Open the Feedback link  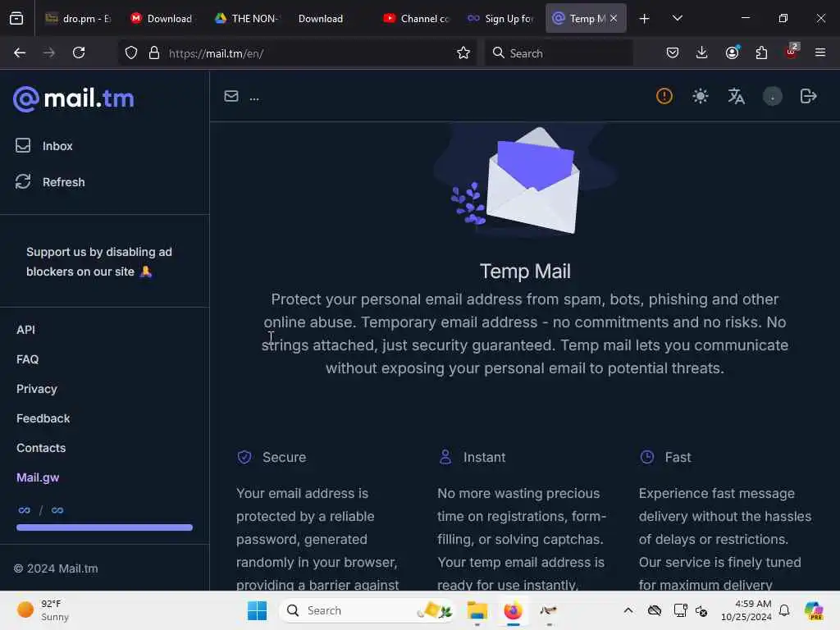pos(43,418)
